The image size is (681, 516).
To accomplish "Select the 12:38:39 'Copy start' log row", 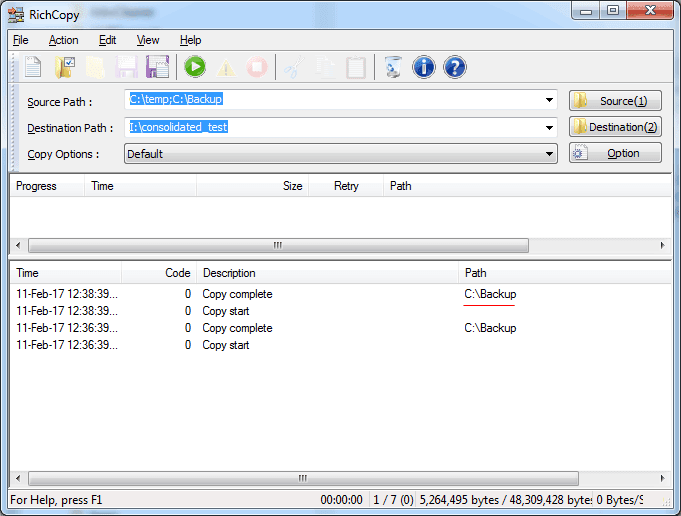I will click(340, 311).
